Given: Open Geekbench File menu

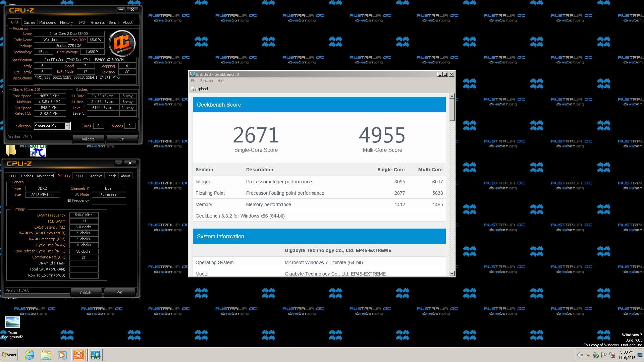Looking at the screenshot, I should [x=194, y=81].
